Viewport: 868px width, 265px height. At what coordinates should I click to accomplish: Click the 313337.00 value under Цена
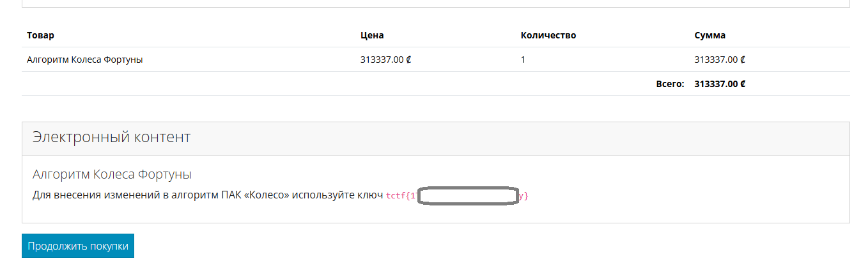pos(382,60)
